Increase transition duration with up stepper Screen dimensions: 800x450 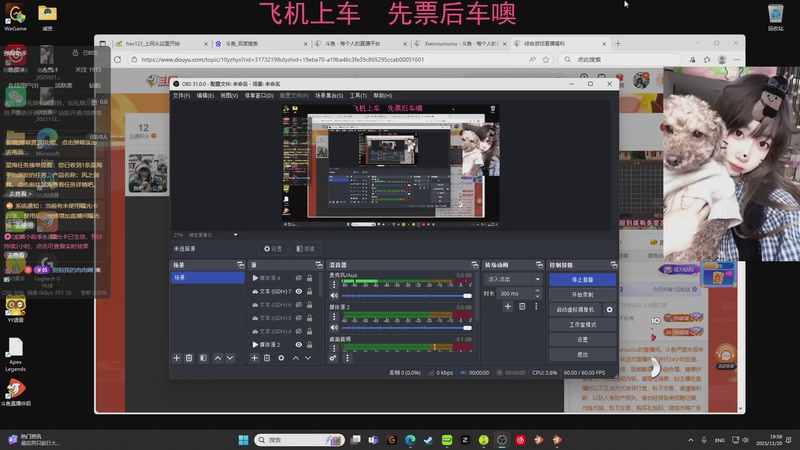[x=537, y=291]
